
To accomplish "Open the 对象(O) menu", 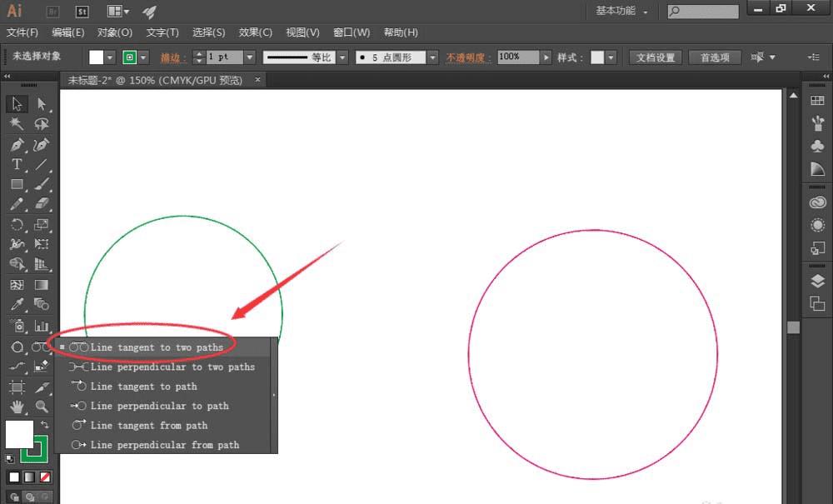I will (x=115, y=32).
